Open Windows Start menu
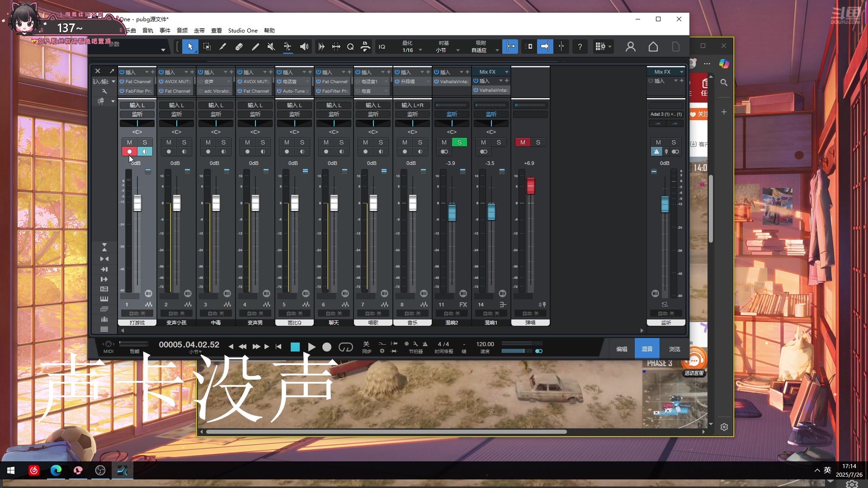The height and width of the screenshot is (488, 868). point(11,470)
